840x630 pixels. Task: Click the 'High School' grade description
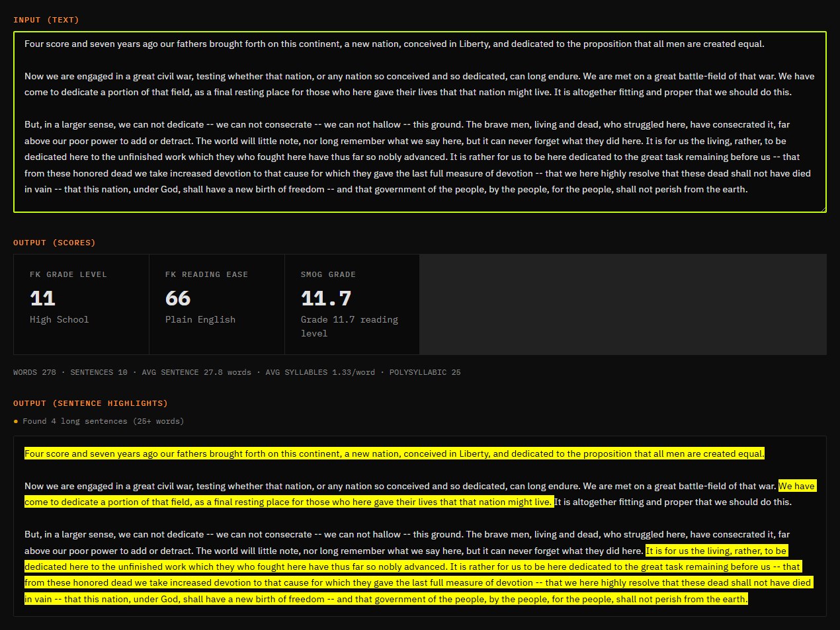59,319
